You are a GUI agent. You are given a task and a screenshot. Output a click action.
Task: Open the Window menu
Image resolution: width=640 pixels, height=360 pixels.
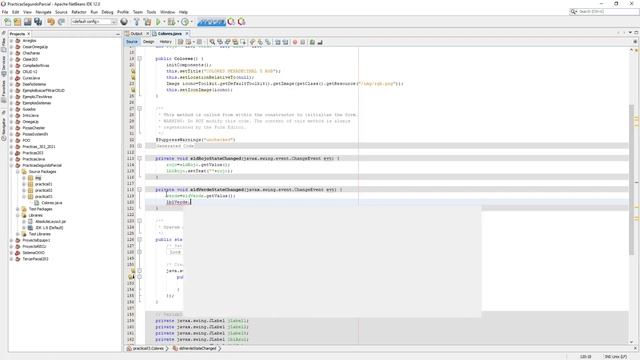point(167,12)
